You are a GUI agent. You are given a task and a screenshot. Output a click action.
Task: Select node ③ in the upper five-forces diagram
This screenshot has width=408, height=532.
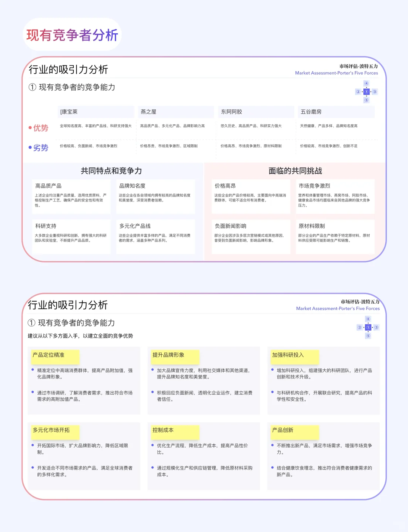pyautogui.click(x=375, y=92)
